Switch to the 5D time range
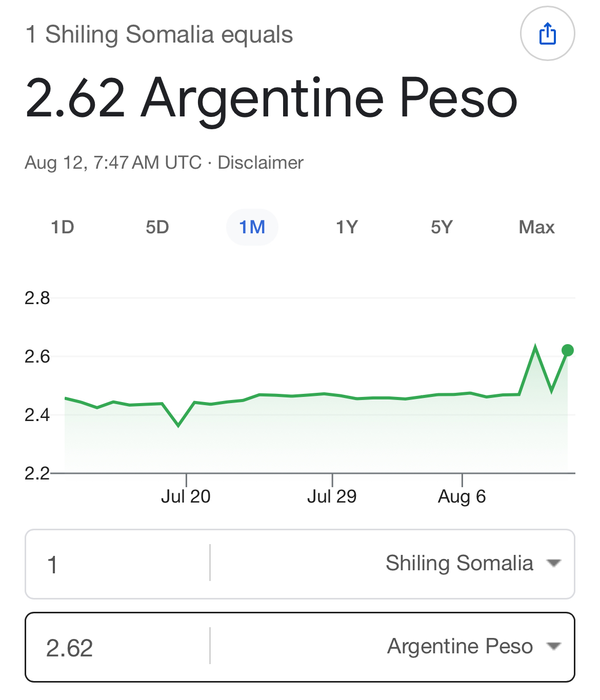The width and height of the screenshot is (600, 700). coord(157,227)
